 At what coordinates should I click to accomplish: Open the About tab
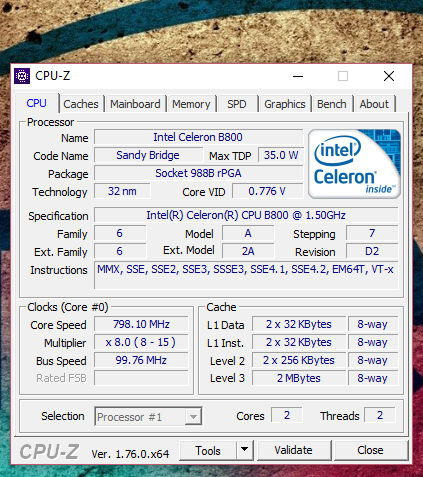[x=374, y=104]
